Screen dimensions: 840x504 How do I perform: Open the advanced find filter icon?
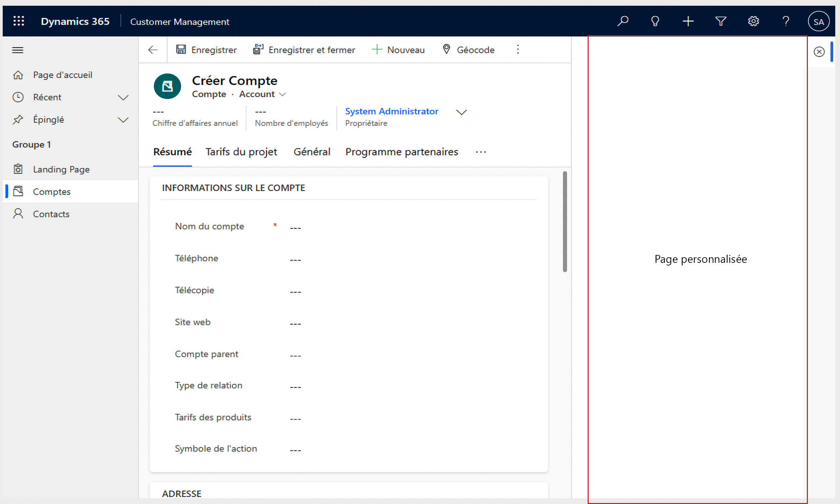click(x=721, y=21)
